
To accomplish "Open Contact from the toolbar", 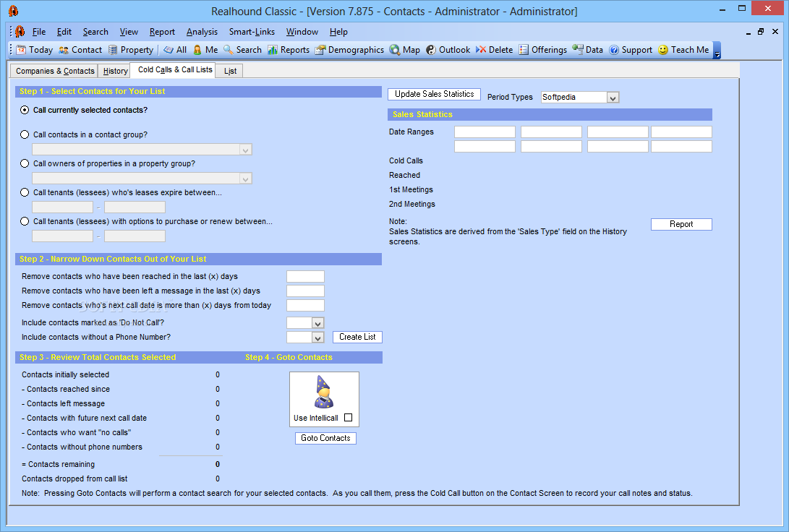I will tap(80, 50).
